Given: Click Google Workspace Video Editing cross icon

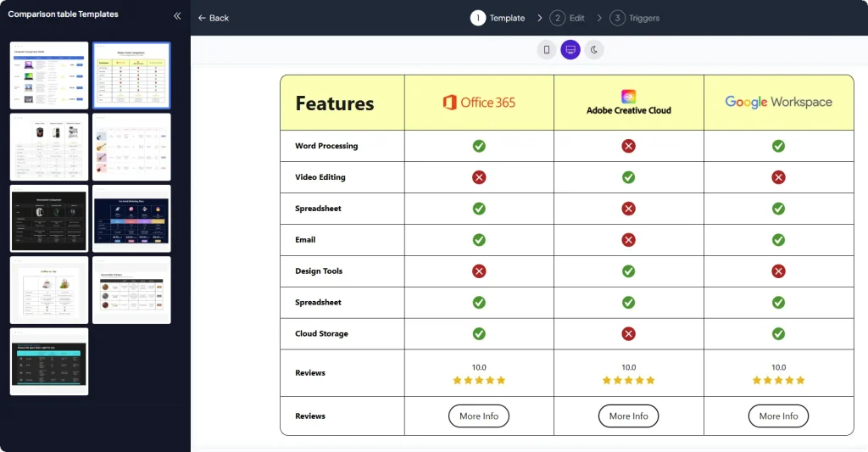Looking at the screenshot, I should tap(778, 177).
